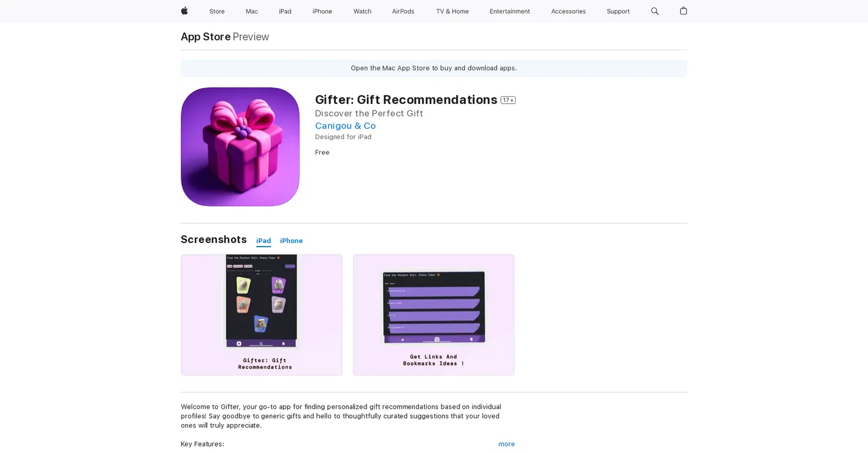
Task: Open the Mac menu item
Action: [x=252, y=11]
